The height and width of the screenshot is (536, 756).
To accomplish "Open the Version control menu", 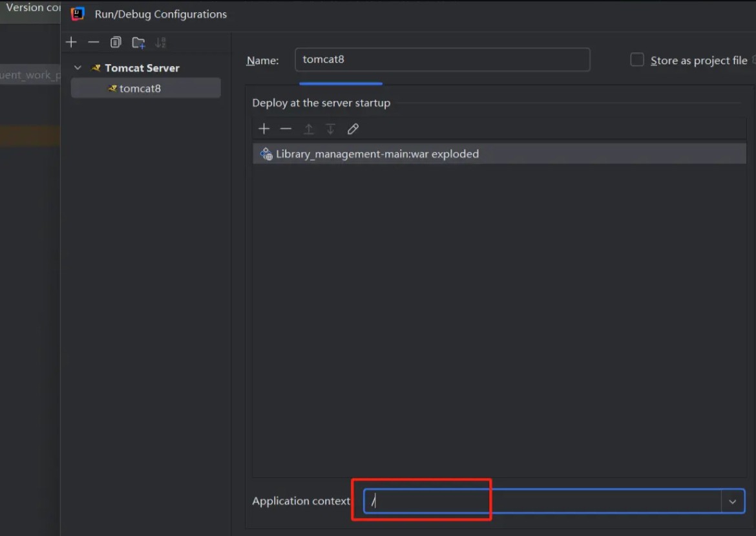I will [x=31, y=8].
